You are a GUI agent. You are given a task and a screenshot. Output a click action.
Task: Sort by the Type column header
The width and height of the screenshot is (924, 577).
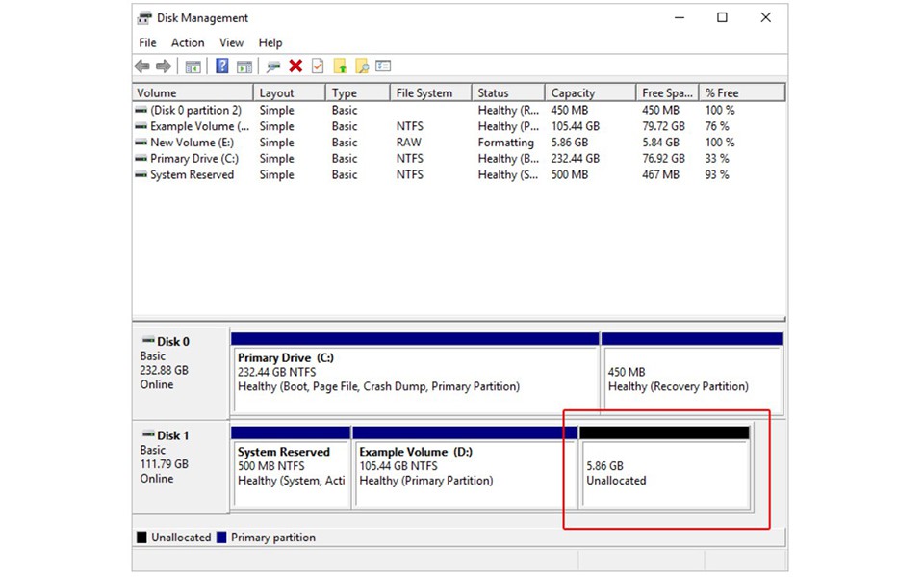click(358, 93)
